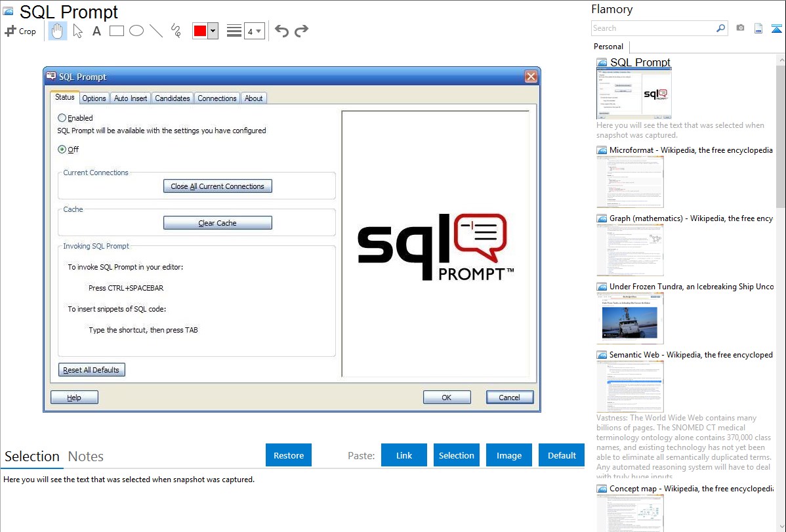Image resolution: width=786 pixels, height=532 pixels.
Task: Open the Candidates tab
Action: pos(173,98)
